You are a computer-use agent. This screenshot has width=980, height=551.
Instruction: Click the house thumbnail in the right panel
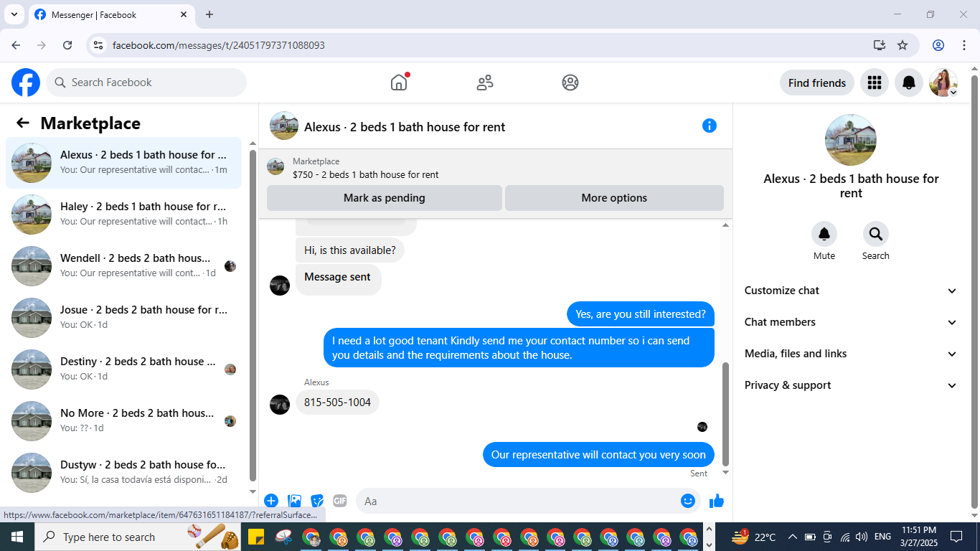coord(851,140)
